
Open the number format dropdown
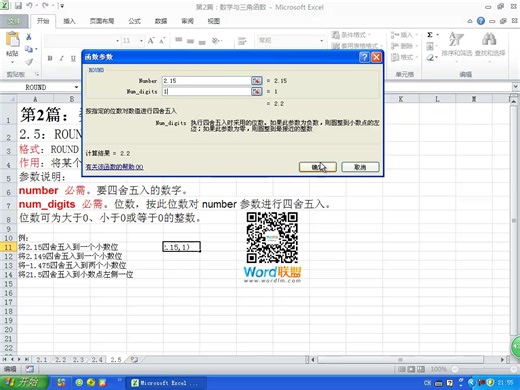pos(321,41)
